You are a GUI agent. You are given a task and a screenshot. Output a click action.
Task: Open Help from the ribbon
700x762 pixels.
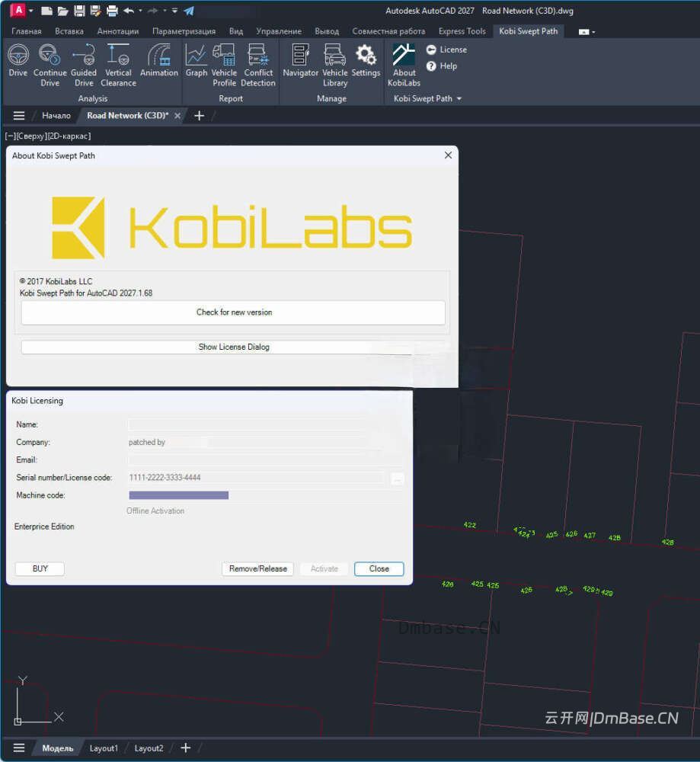pos(442,66)
